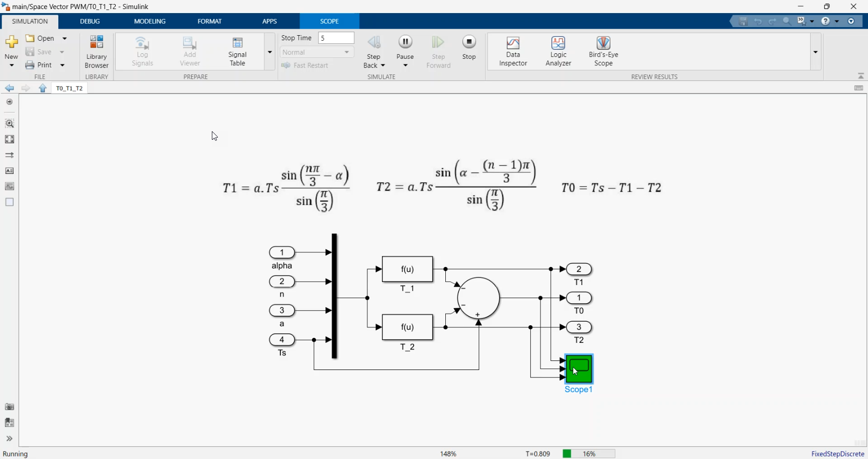Expand the left palette double-chevron

10,439
